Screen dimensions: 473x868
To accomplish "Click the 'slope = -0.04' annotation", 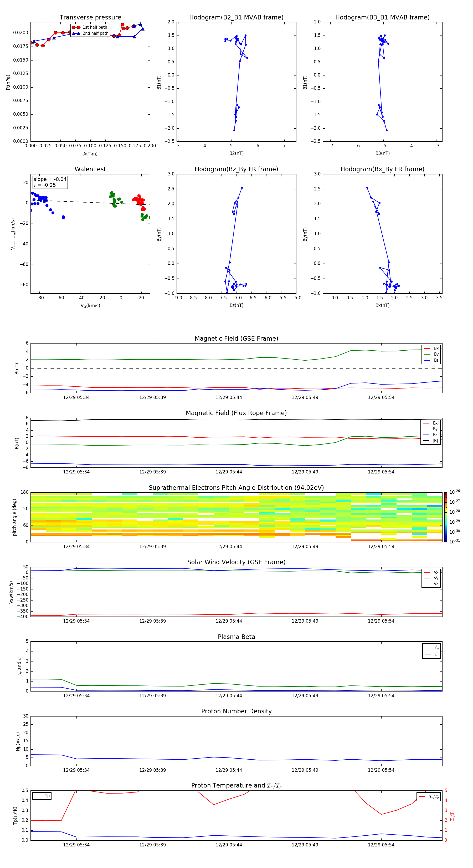I will [50, 179].
